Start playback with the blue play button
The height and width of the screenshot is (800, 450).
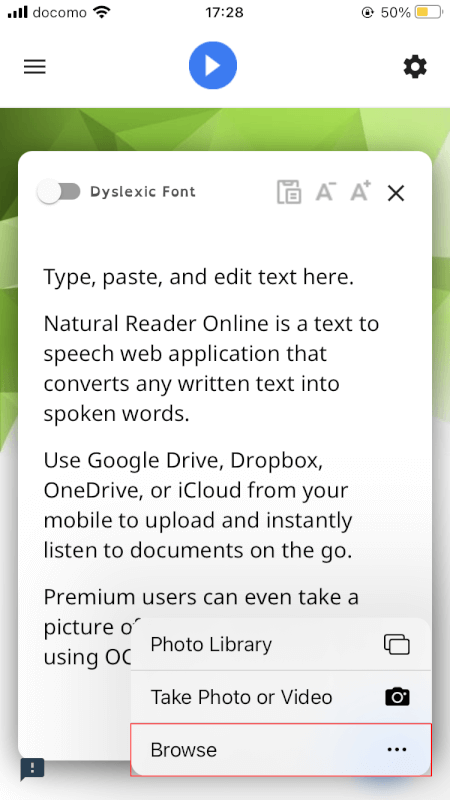[213, 66]
